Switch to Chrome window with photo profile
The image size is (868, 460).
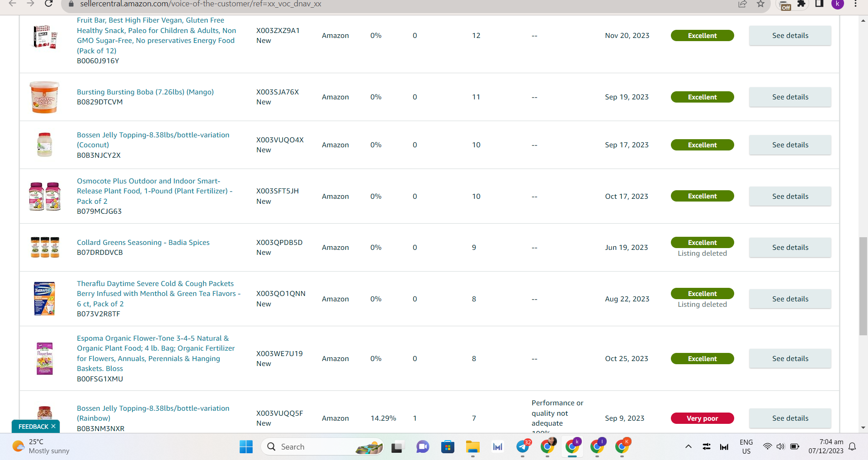pos(548,446)
